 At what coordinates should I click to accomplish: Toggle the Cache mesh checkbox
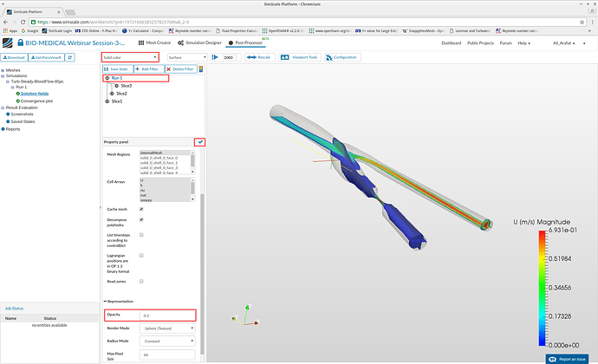(141, 209)
